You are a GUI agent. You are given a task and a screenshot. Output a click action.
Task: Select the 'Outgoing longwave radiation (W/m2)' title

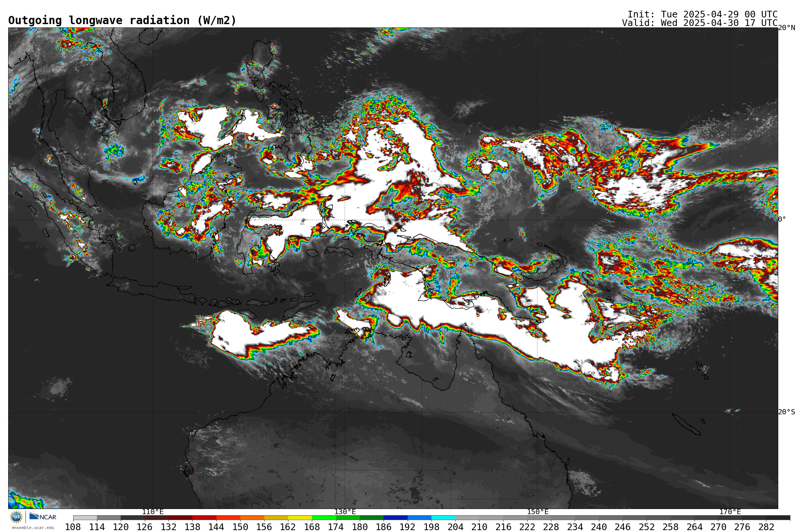[x=122, y=20]
